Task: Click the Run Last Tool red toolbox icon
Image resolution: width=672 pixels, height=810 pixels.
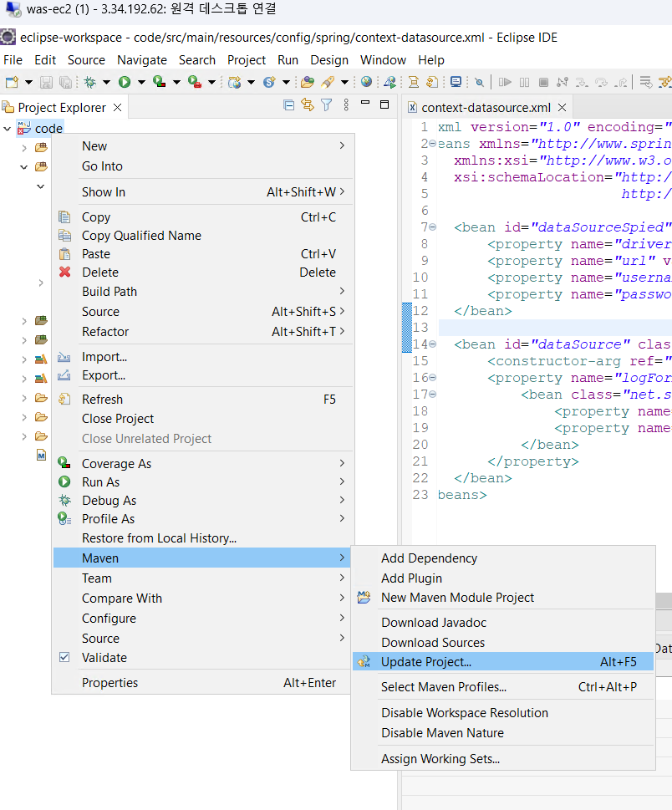Action: tap(195, 82)
